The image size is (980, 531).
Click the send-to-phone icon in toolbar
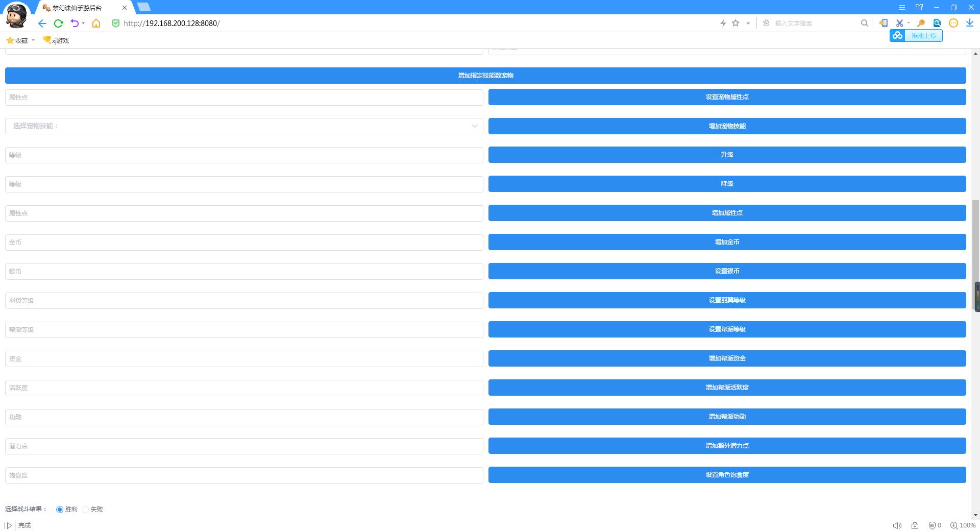pyautogui.click(x=883, y=23)
